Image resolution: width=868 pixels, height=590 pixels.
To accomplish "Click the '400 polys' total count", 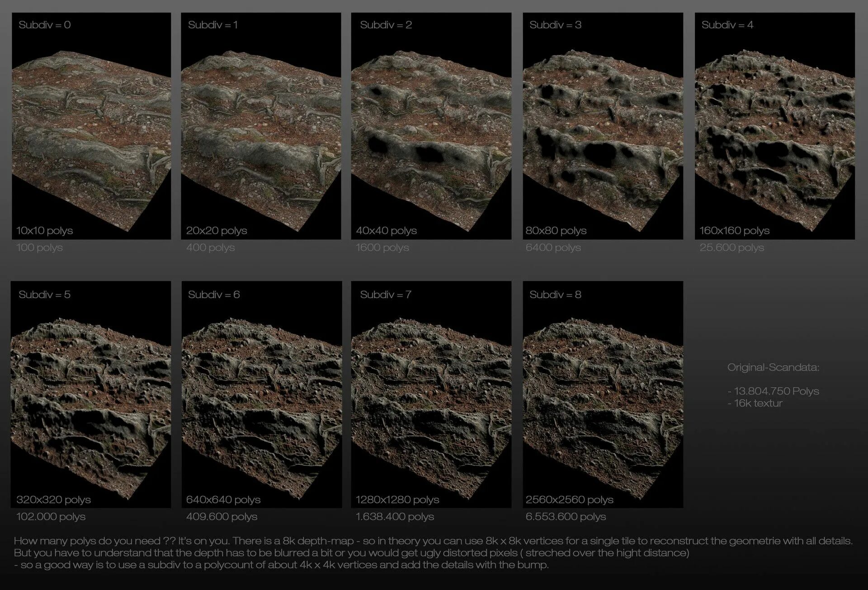I will pyautogui.click(x=211, y=248).
